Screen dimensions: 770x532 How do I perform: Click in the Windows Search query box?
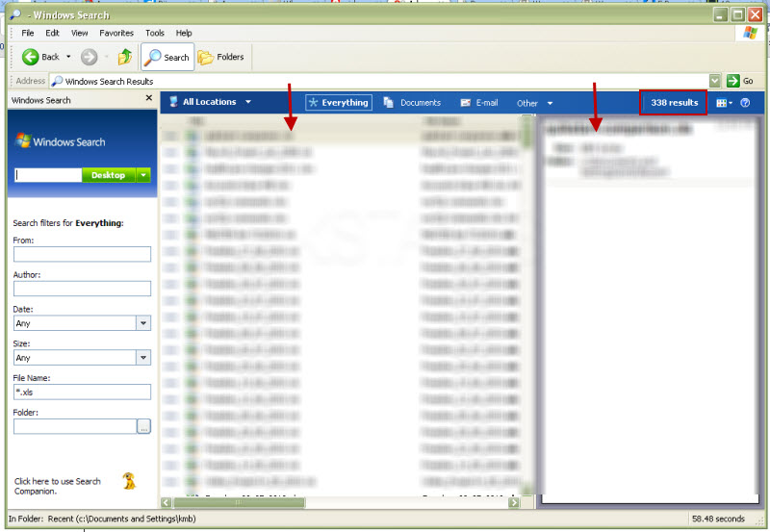coord(48,175)
